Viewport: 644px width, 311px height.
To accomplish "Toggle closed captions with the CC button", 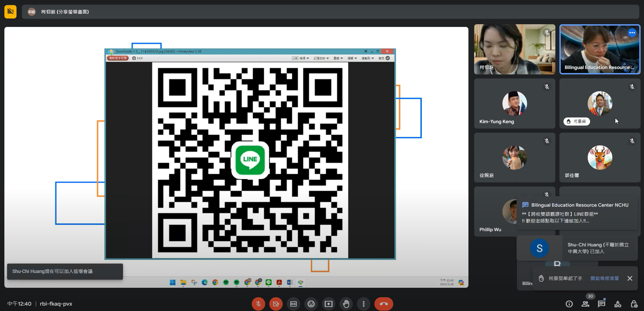I will (294, 304).
